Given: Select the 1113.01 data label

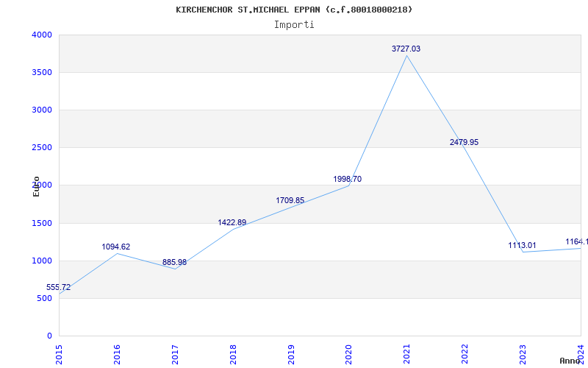Looking at the screenshot, I should click(x=523, y=246).
